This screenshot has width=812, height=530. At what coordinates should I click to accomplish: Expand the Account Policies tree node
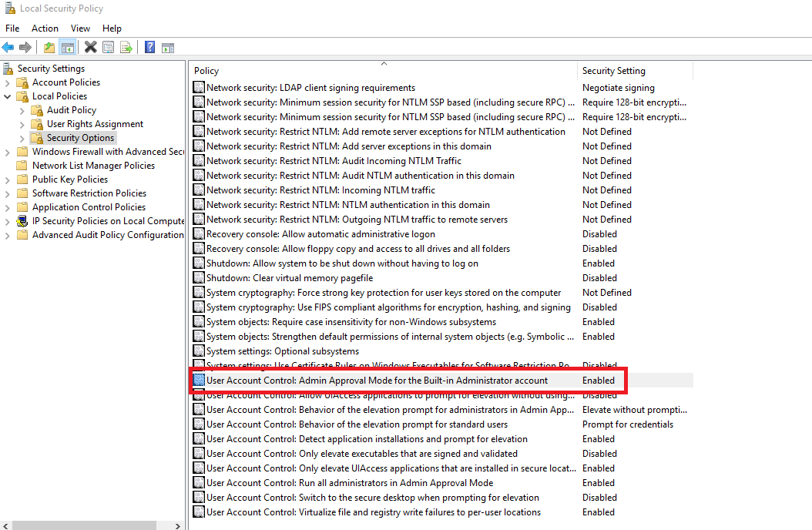pos(8,82)
